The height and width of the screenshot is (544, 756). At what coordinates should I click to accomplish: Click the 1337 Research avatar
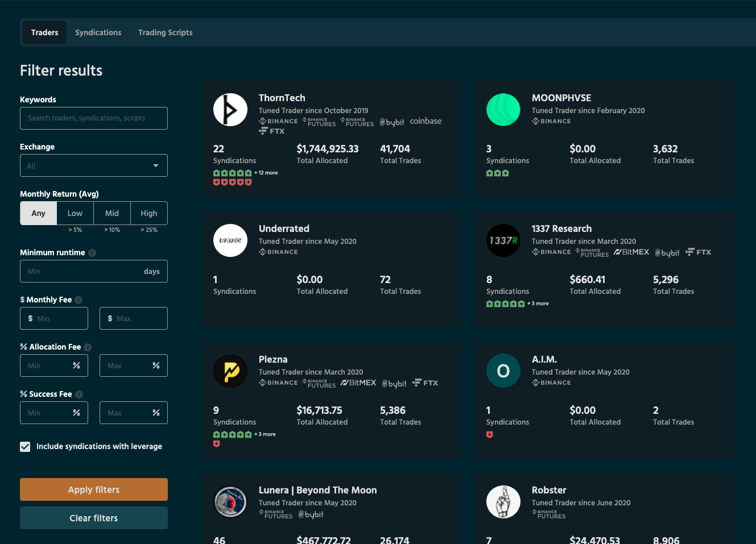coord(503,240)
